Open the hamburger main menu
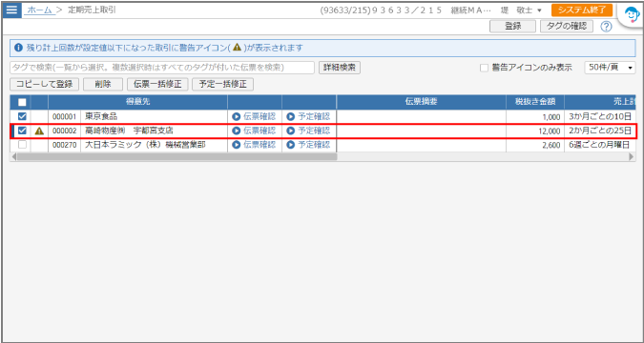This screenshot has width=644, height=343. 11,10
